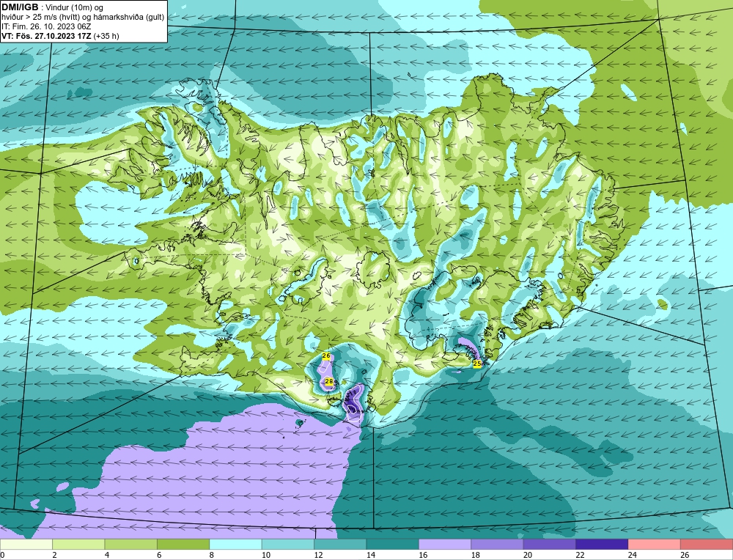Click the yellow gust label 28 on map
The height and width of the screenshot is (560, 733).
[329, 382]
